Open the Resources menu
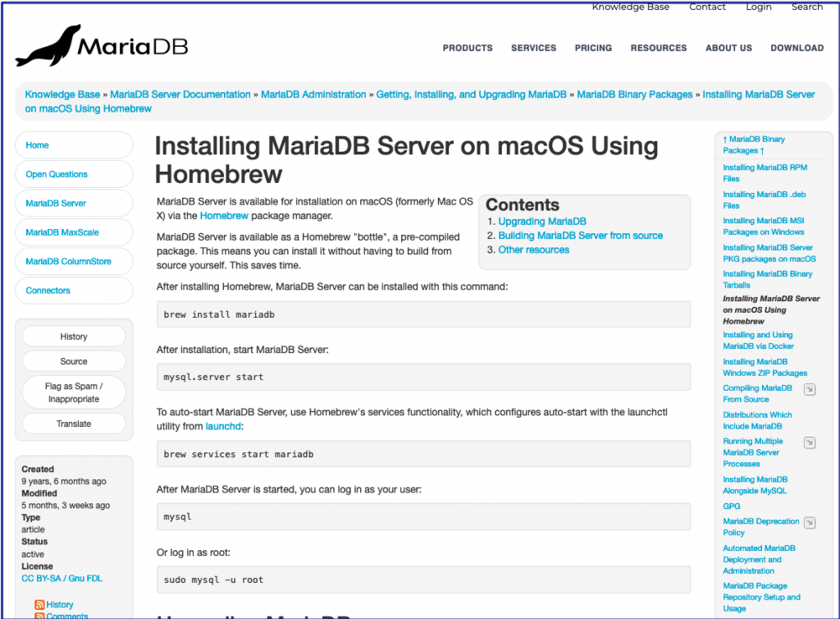Viewport: 840px width, 619px height. (x=659, y=48)
